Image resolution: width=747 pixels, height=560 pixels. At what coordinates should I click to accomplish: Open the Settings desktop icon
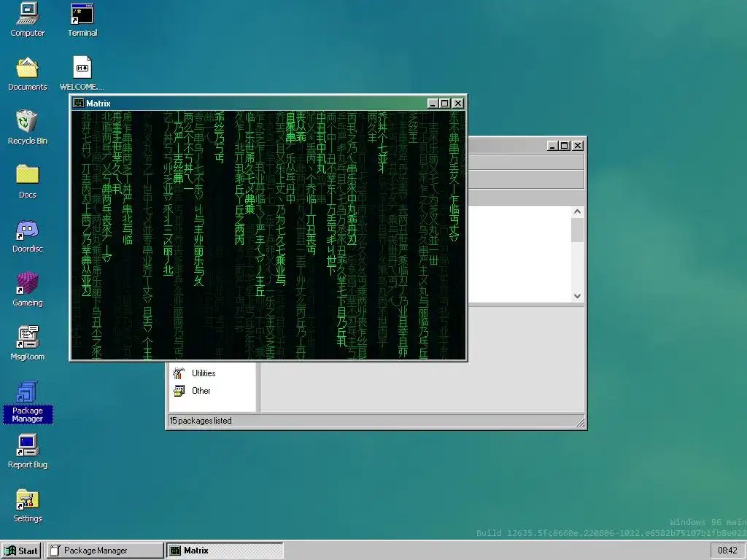click(x=27, y=505)
